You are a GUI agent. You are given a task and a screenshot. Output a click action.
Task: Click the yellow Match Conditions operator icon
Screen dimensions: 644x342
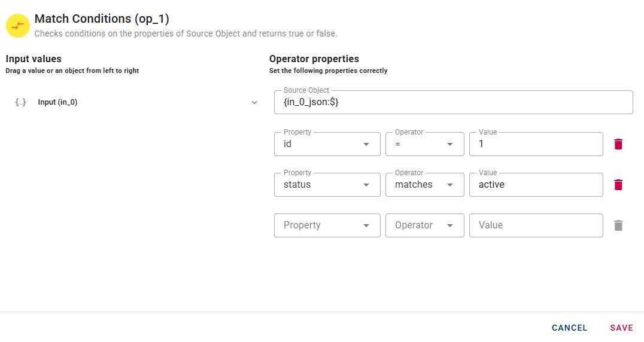[18, 25]
